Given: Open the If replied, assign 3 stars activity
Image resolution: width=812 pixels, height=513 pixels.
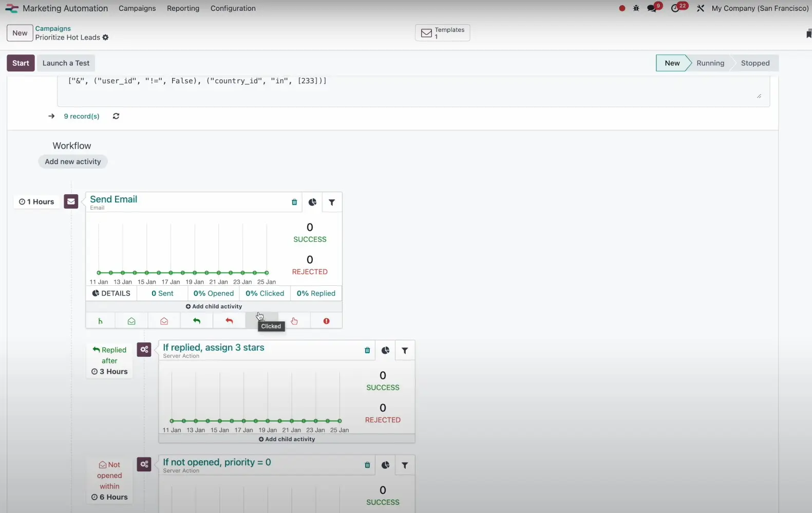Looking at the screenshot, I should point(214,347).
